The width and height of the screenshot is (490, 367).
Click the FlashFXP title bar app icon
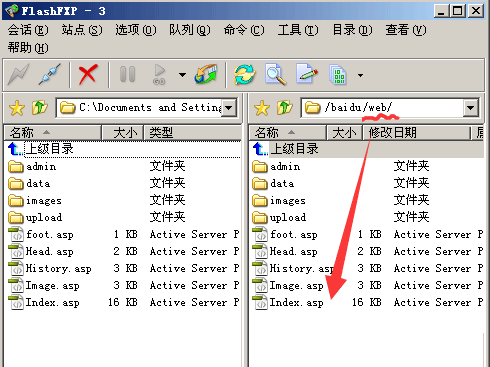coord(11,11)
